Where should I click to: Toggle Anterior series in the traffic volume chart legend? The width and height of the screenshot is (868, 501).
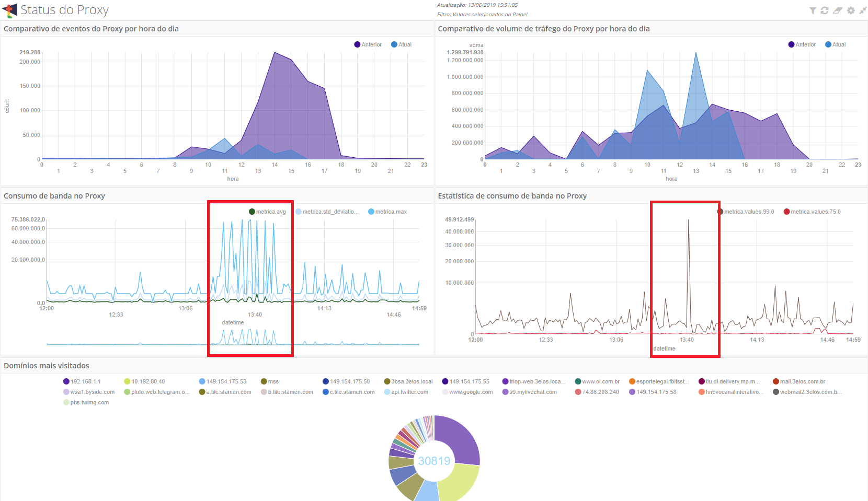[x=802, y=44]
